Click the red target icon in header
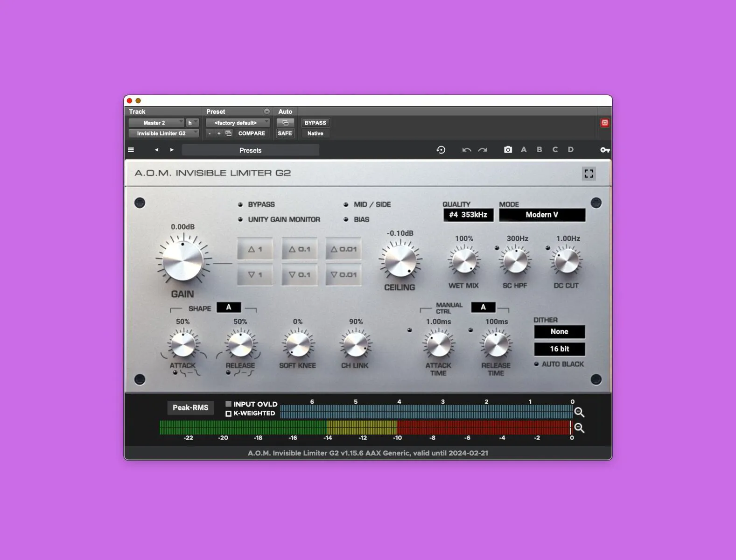 [605, 123]
